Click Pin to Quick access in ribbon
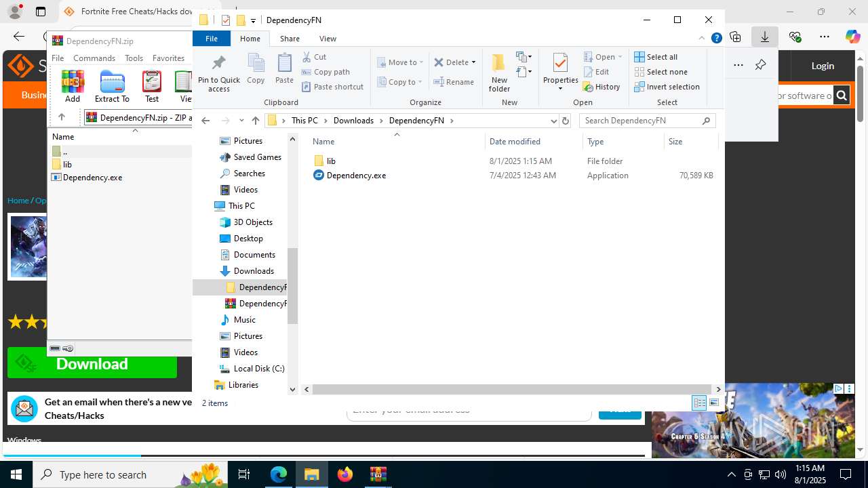 coord(218,73)
